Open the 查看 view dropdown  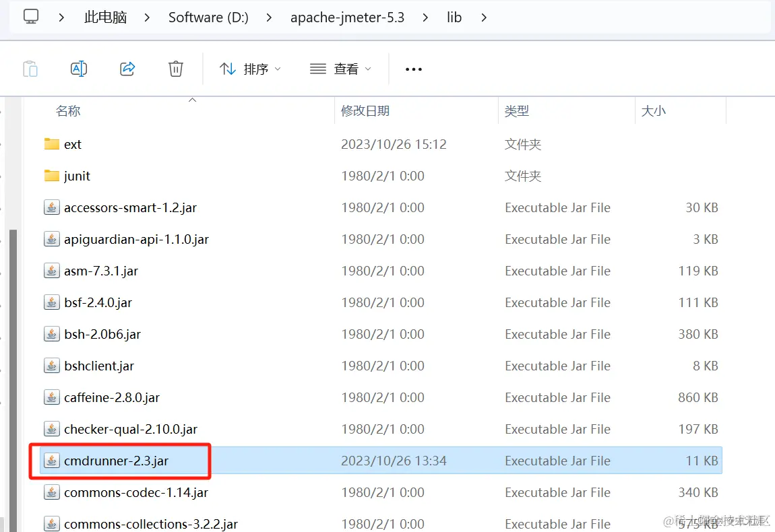(x=340, y=69)
